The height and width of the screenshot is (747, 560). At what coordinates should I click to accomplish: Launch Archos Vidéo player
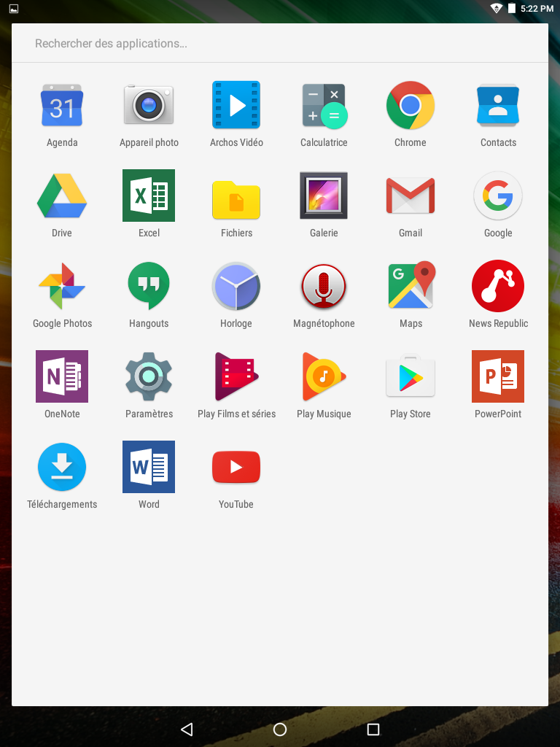(x=236, y=106)
